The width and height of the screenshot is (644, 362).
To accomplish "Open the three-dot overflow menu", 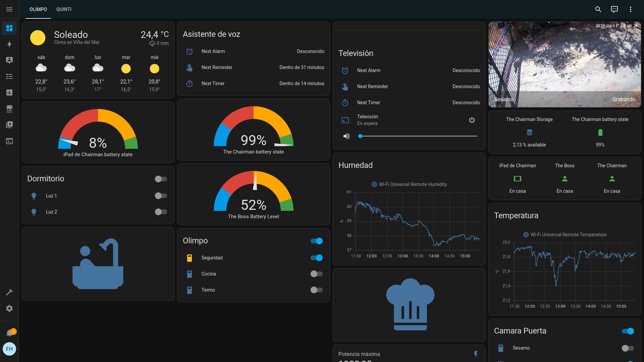I will [x=630, y=9].
